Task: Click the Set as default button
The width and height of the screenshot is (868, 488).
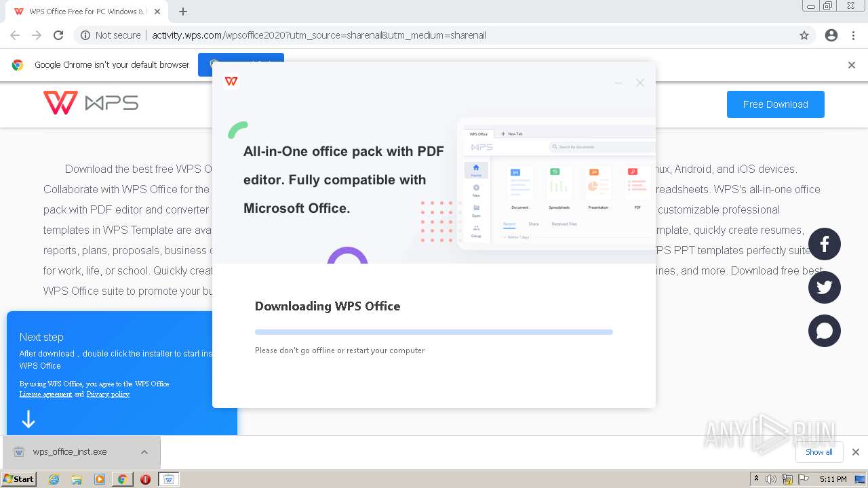Action: [x=241, y=65]
